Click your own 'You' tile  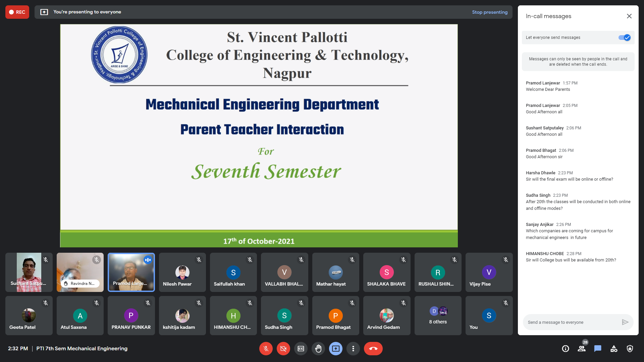[x=489, y=315]
